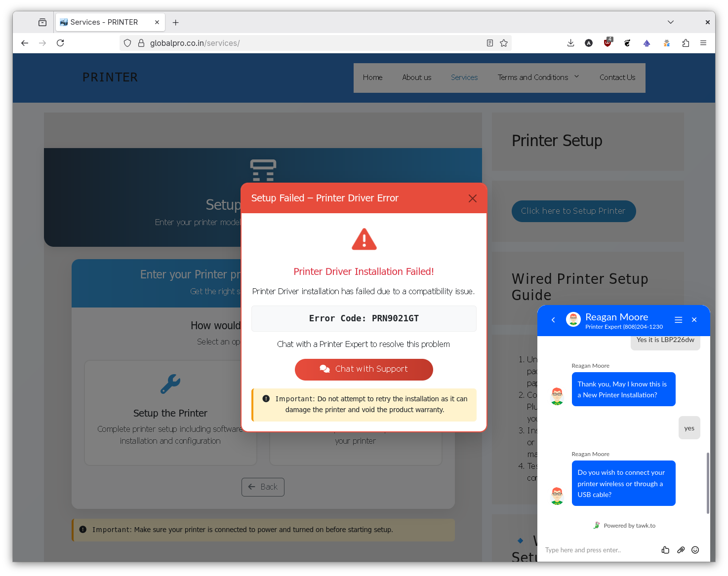Viewport: 728px width, 576px height.
Task: Click the 'Make sure your printer is connected' notice
Action: pyautogui.click(x=263, y=530)
